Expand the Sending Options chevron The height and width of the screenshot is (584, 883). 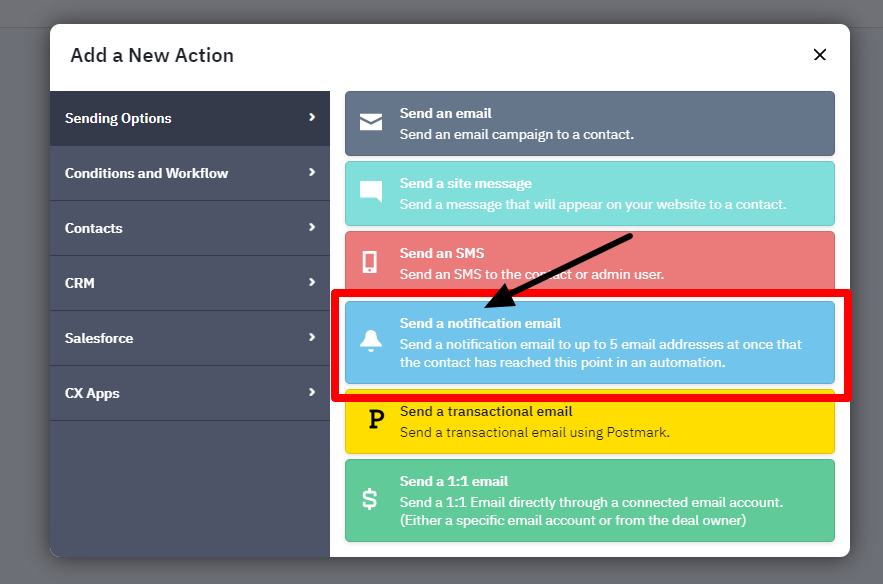[x=312, y=118]
